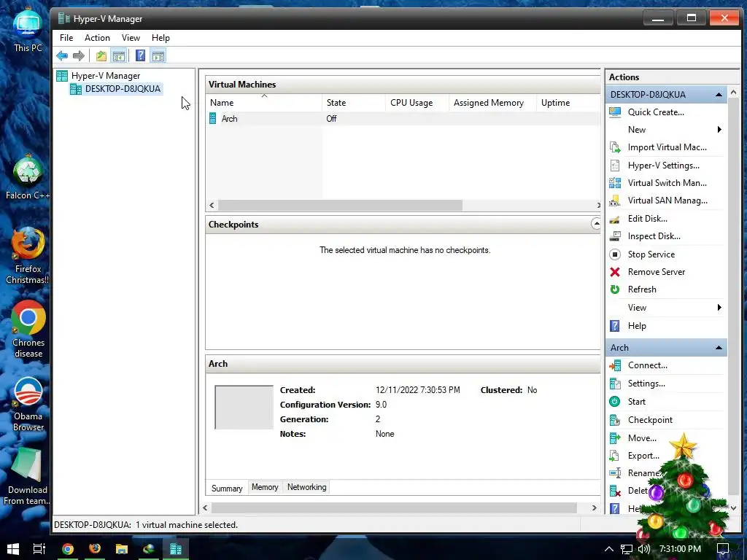This screenshot has width=747, height=560.
Task: Open the Action menu
Action: [97, 38]
